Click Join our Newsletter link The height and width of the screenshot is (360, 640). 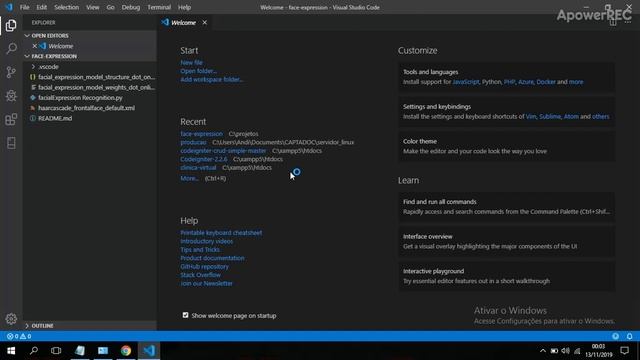[207, 283]
